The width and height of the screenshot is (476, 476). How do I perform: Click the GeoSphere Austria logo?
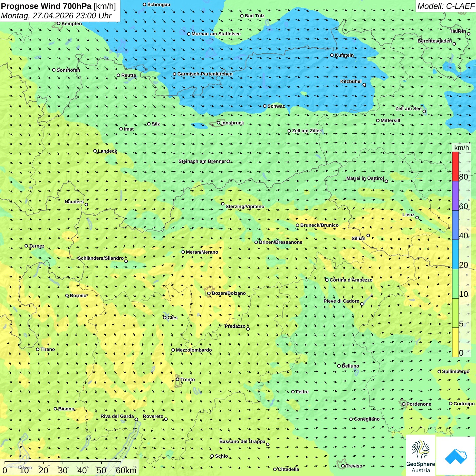421,456
